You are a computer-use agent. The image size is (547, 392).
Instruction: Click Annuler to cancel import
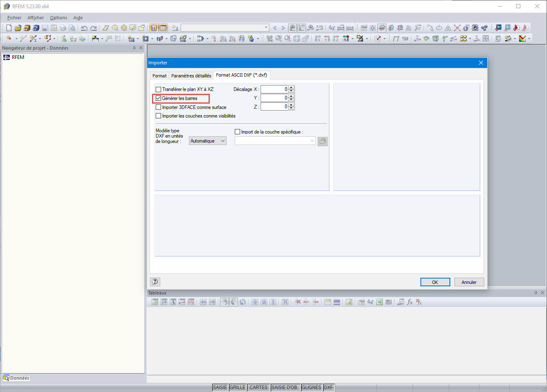(469, 282)
